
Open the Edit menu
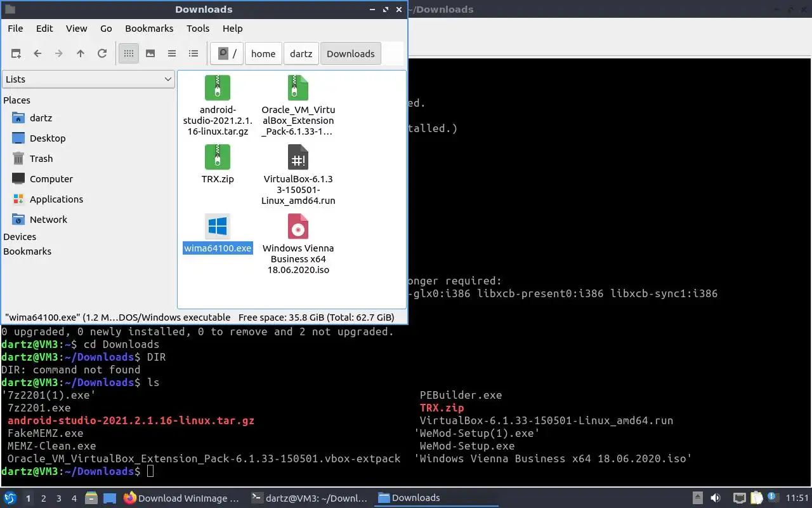44,28
